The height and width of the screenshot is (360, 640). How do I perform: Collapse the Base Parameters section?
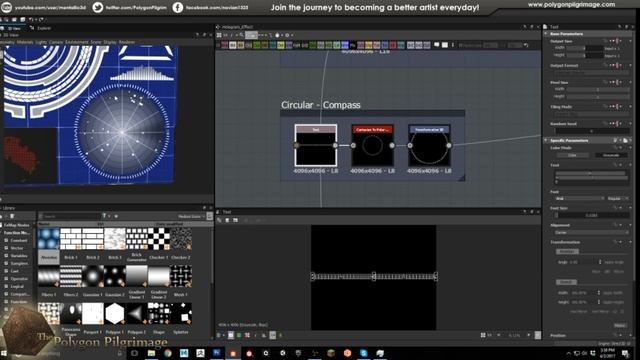(x=546, y=34)
